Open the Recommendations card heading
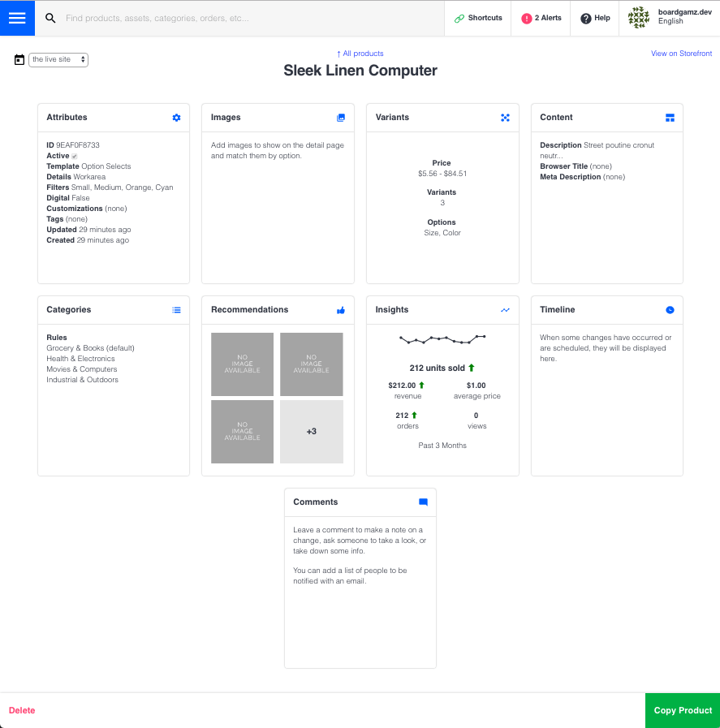 (x=250, y=310)
